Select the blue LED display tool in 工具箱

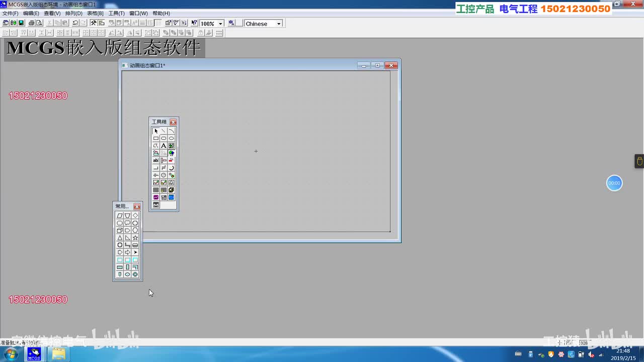coord(172,198)
